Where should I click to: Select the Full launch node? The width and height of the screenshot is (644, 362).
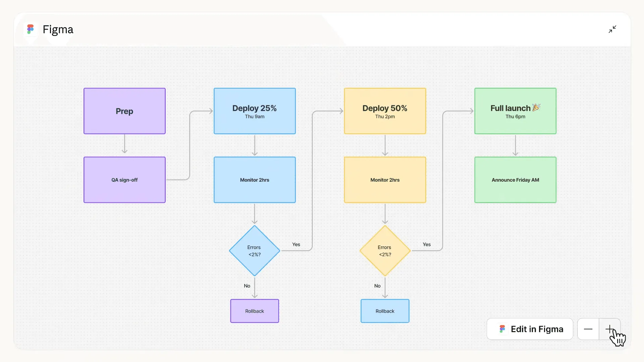click(x=515, y=111)
